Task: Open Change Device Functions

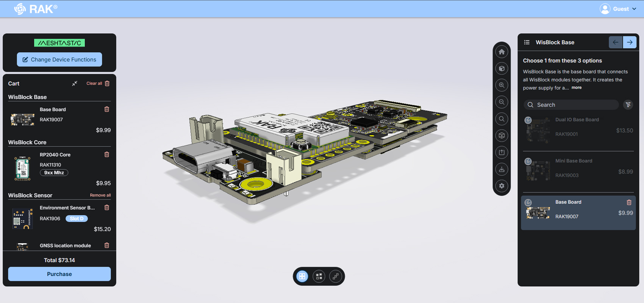Action: coord(59,59)
